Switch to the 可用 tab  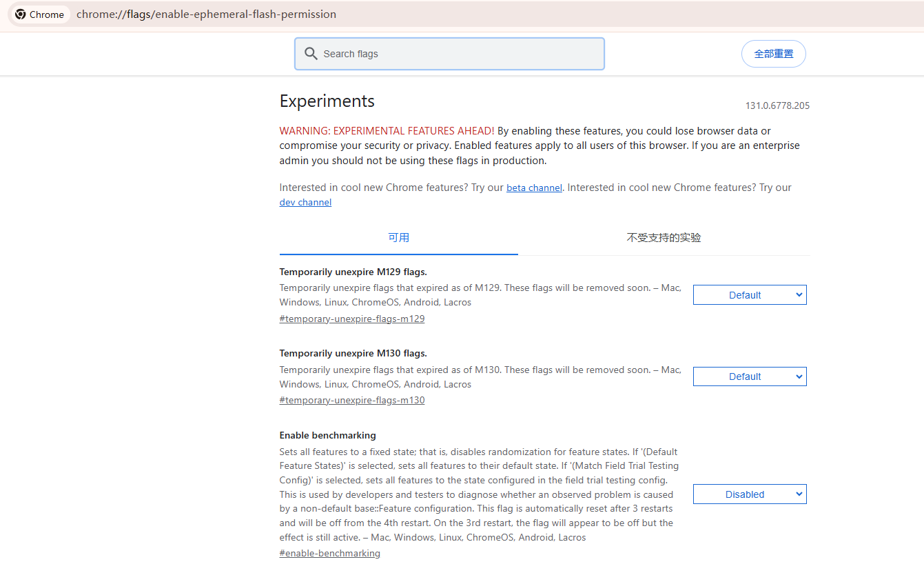point(398,238)
